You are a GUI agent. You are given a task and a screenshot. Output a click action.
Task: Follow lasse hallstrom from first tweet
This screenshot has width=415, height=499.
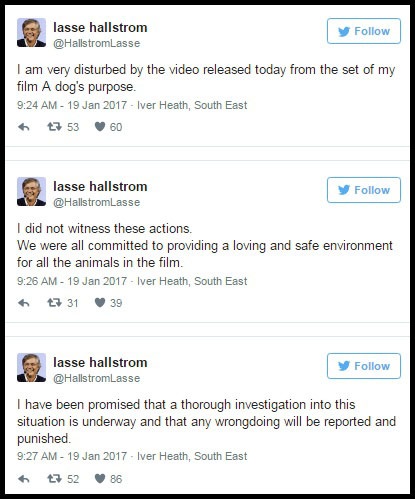[364, 31]
